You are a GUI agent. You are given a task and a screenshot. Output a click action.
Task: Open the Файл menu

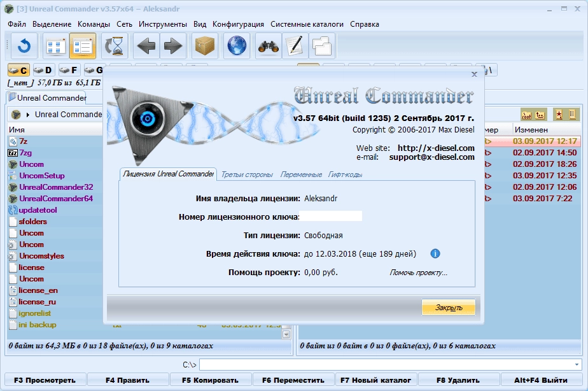point(17,24)
